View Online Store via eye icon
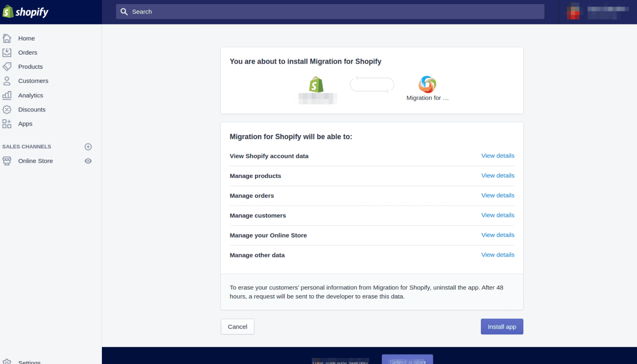The height and width of the screenshot is (364, 637). [88, 161]
